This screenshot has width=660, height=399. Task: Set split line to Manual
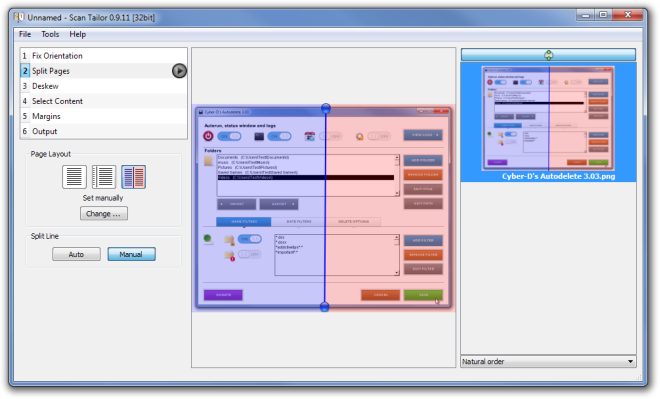[131, 254]
